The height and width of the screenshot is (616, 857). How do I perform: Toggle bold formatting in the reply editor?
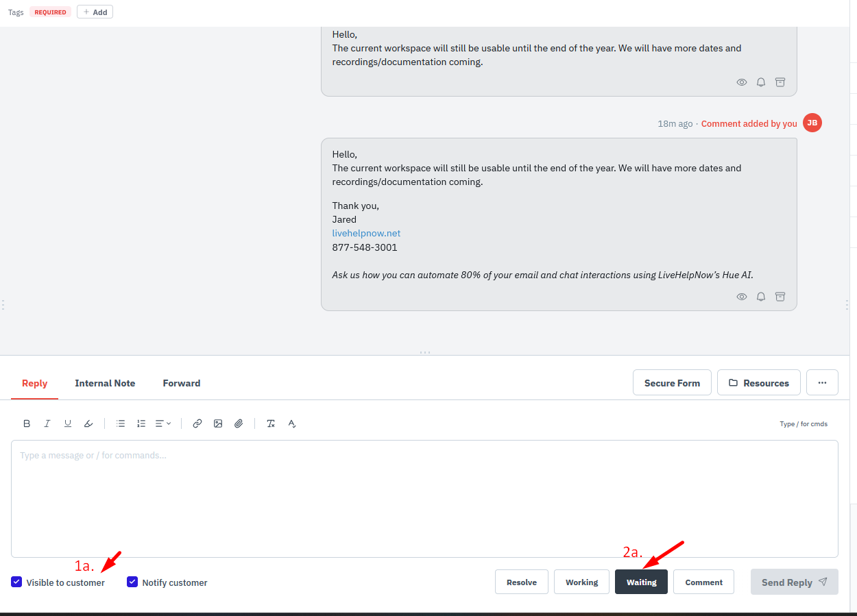point(27,423)
